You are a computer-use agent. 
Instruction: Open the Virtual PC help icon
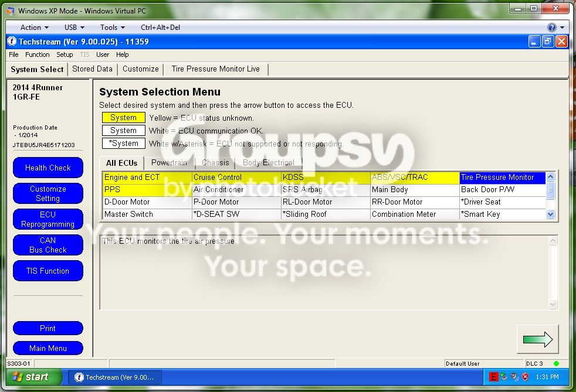click(551, 28)
